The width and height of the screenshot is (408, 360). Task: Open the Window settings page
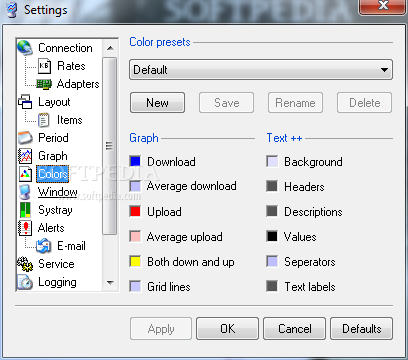(57, 192)
